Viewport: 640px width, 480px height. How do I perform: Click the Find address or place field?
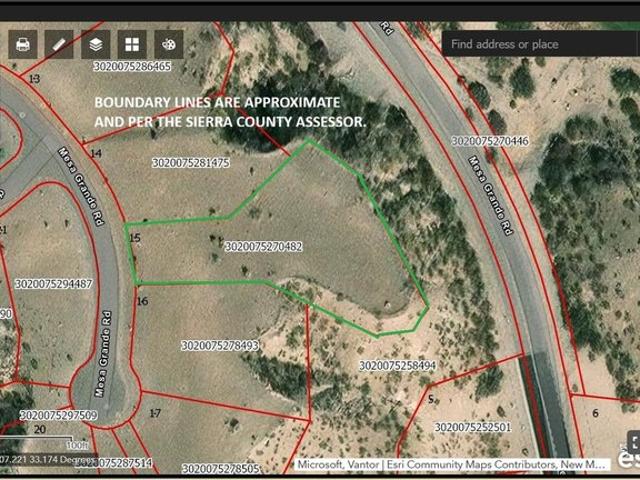(x=541, y=44)
